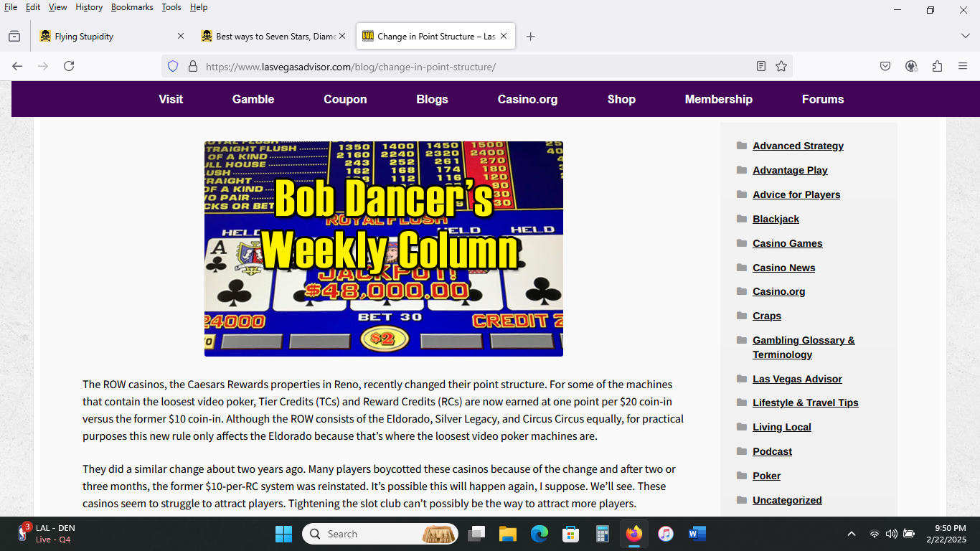This screenshot has height=551, width=980.
Task: Select the Change in Point Structure tab
Action: [435, 36]
